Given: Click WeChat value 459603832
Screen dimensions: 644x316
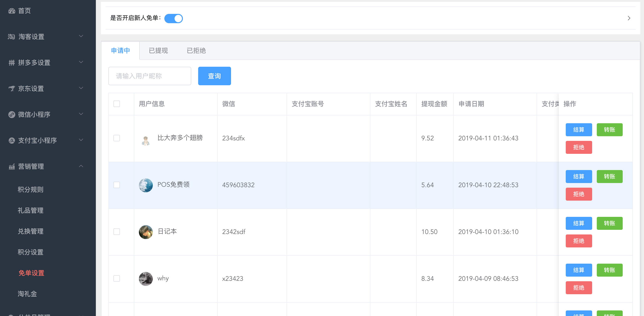Looking at the screenshot, I should tap(238, 185).
